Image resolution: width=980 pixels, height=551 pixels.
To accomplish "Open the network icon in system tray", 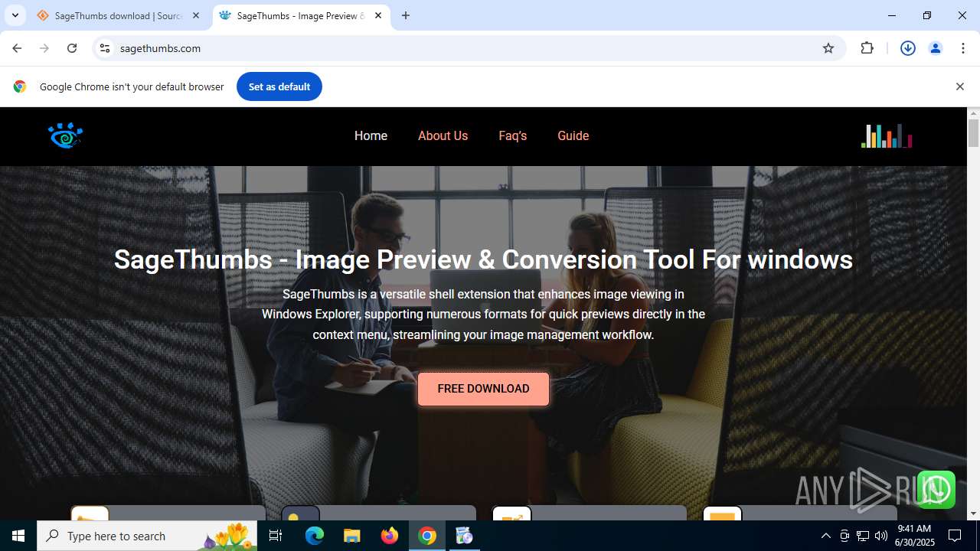I will [863, 536].
